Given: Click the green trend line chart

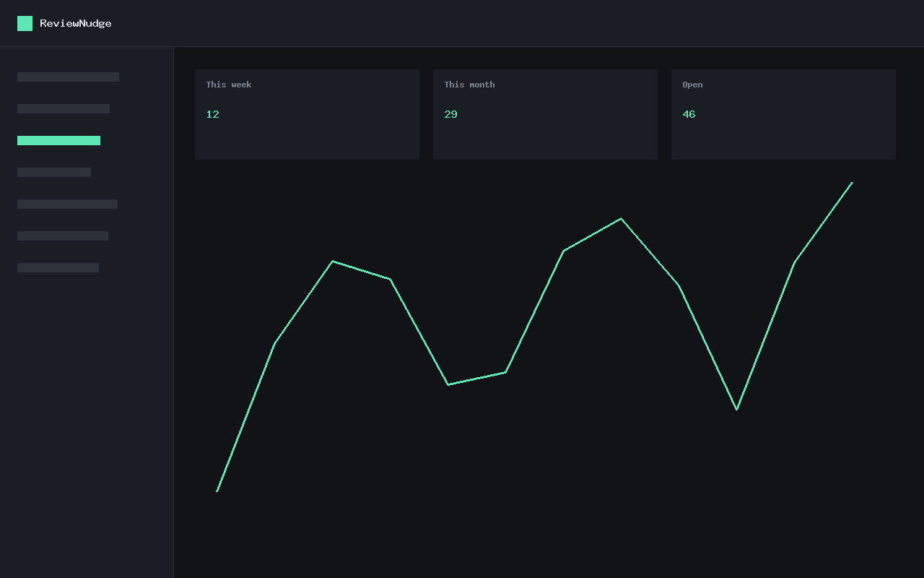Looking at the screenshot, I should (x=534, y=337).
